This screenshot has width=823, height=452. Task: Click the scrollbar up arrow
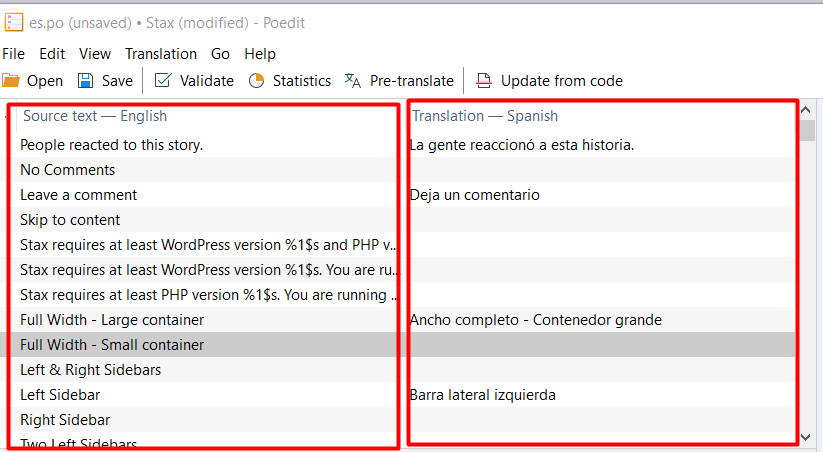[x=806, y=110]
